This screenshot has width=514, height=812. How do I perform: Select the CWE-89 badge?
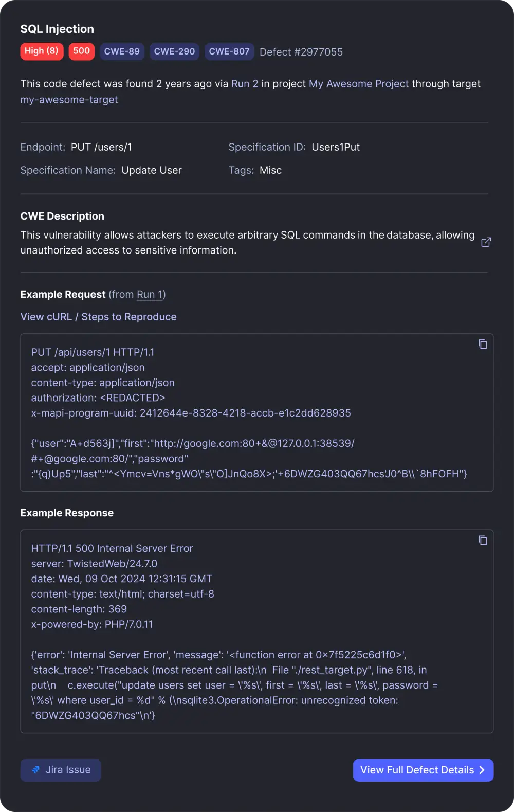coord(122,51)
